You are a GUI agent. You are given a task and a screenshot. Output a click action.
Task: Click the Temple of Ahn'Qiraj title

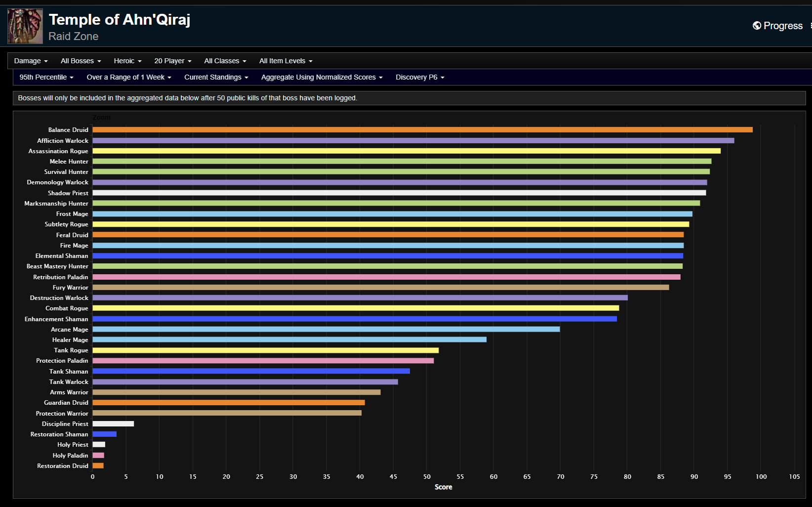(119, 20)
